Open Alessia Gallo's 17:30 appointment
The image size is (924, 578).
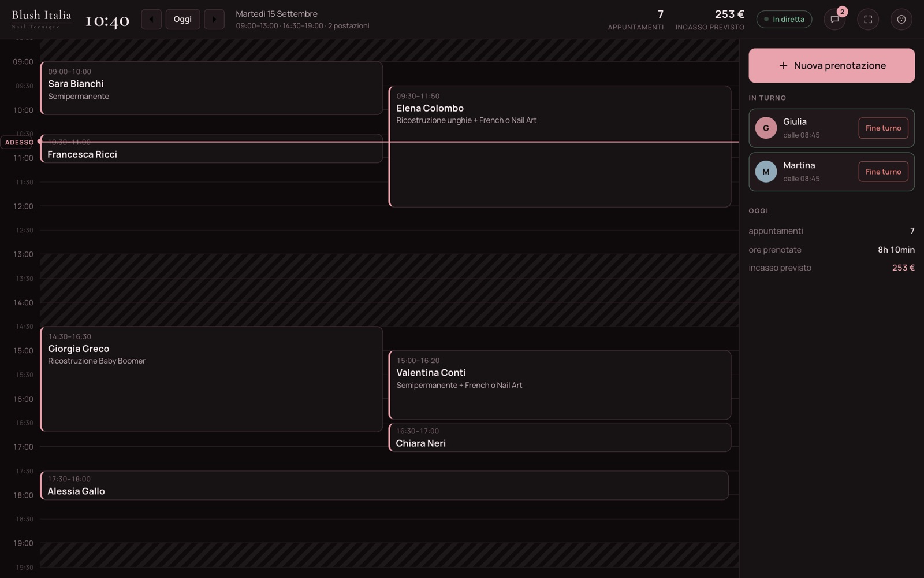385,486
